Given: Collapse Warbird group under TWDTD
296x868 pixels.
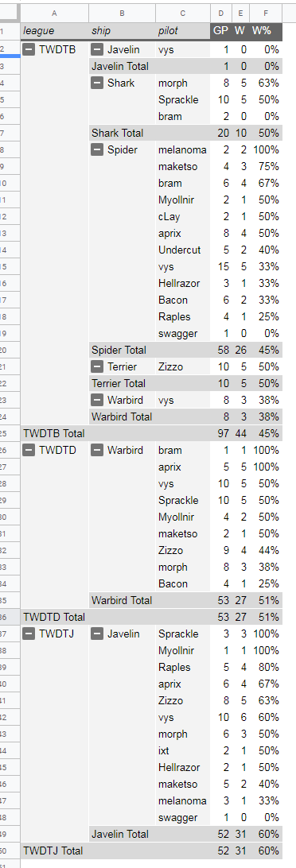Looking at the screenshot, I should click(x=97, y=450).
